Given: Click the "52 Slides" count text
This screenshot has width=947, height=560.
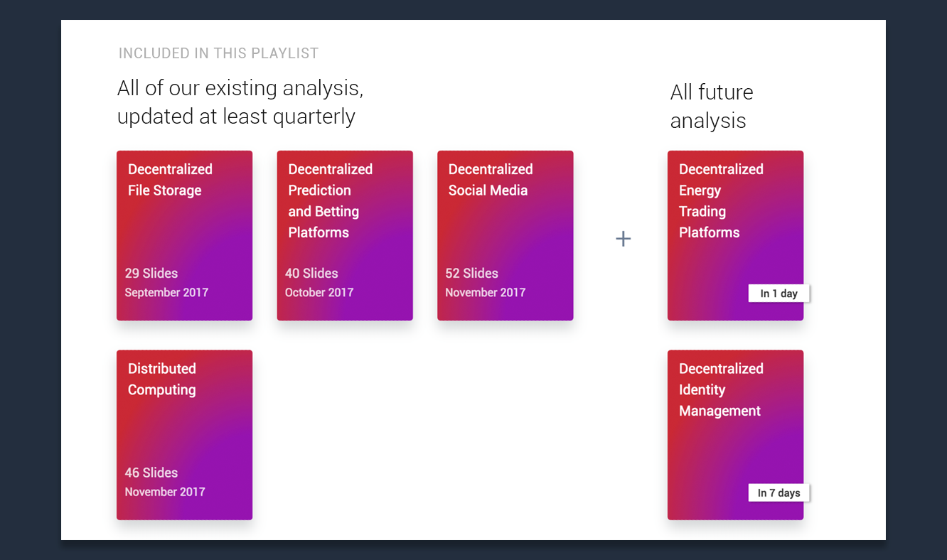Looking at the screenshot, I should pyautogui.click(x=471, y=274).
